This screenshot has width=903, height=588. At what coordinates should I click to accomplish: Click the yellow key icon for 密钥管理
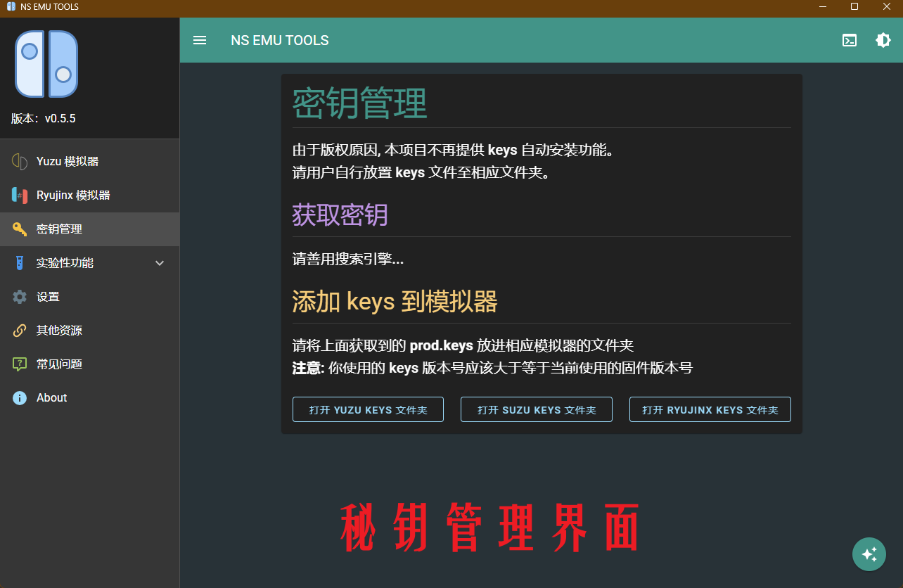pyautogui.click(x=19, y=229)
